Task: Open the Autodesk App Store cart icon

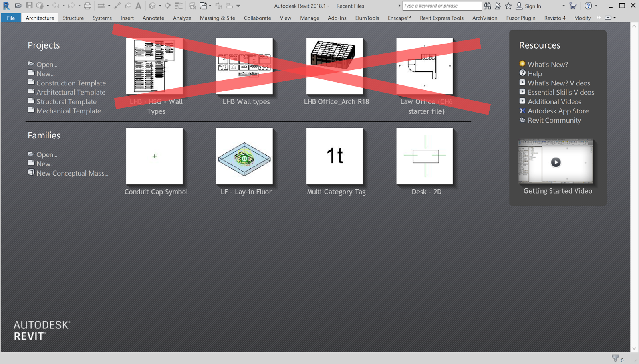Action: pos(573,6)
